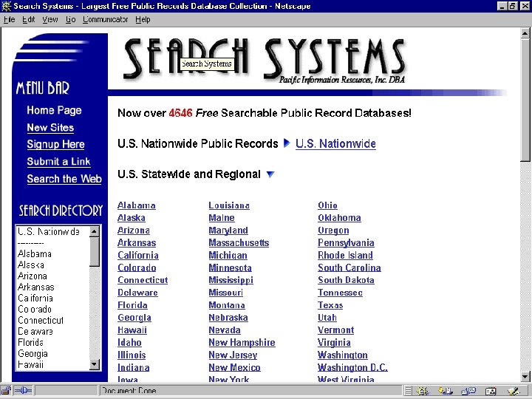Open the Alabama state link

(x=137, y=205)
